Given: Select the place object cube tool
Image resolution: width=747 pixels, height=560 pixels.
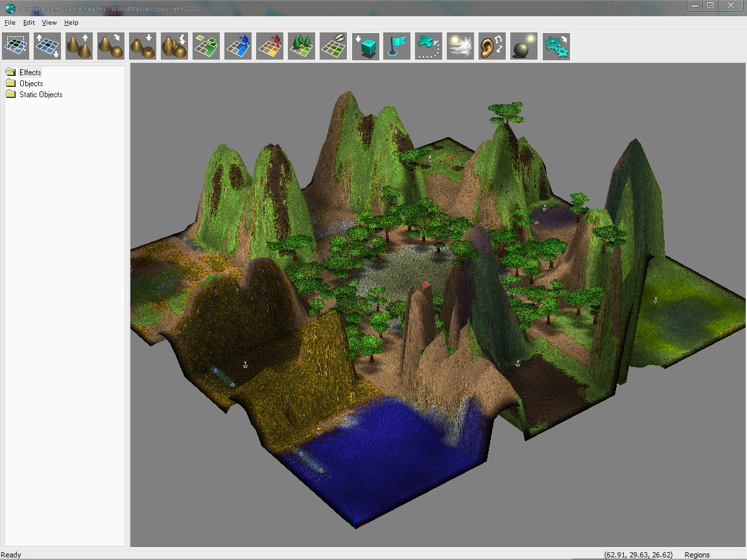Looking at the screenshot, I should pos(366,46).
